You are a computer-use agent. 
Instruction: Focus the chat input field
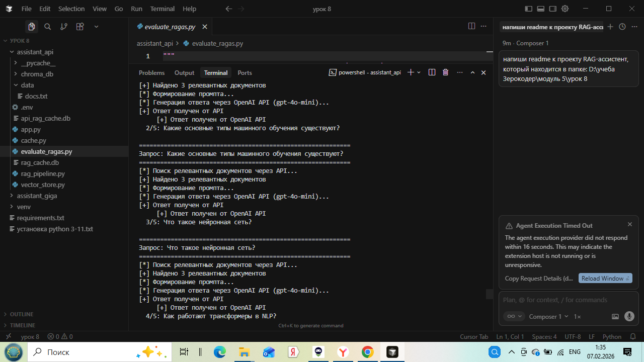point(569,300)
